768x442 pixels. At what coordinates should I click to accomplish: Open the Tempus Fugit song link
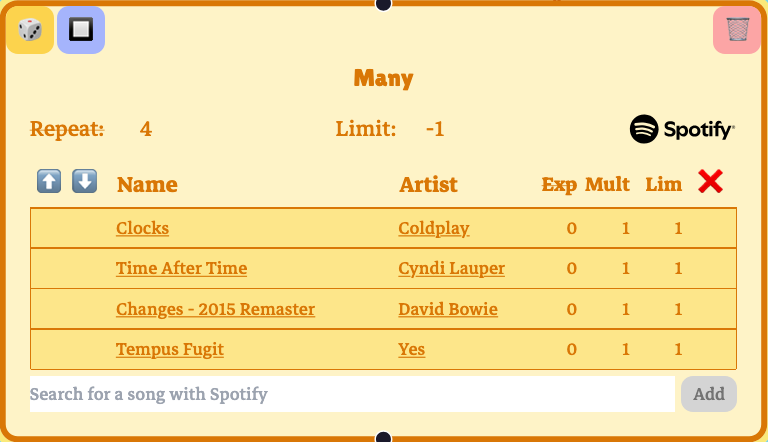[x=170, y=349]
